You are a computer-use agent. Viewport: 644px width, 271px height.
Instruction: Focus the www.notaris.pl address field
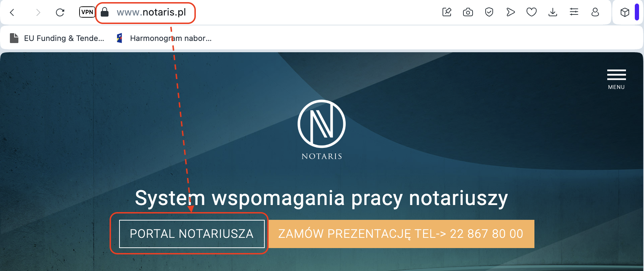tap(151, 12)
